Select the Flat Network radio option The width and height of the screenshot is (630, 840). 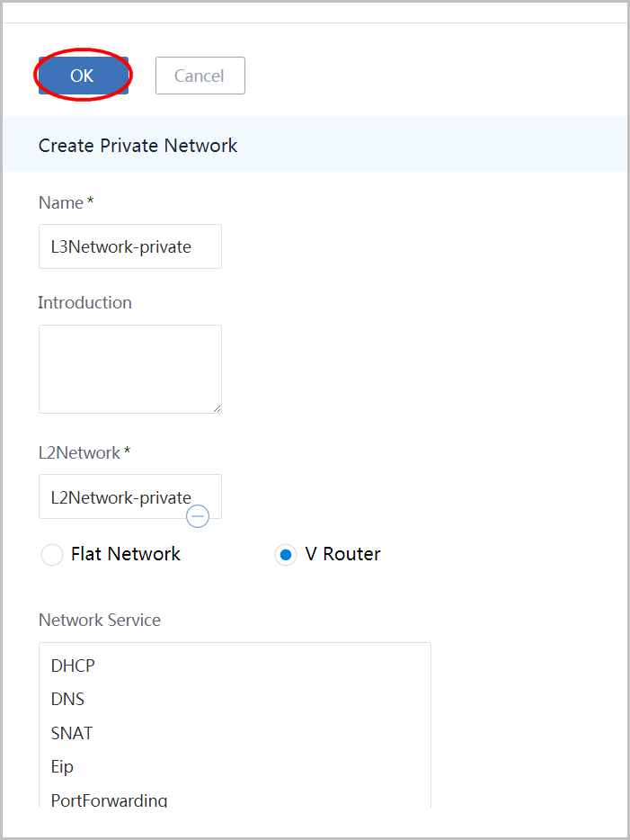pos(52,555)
